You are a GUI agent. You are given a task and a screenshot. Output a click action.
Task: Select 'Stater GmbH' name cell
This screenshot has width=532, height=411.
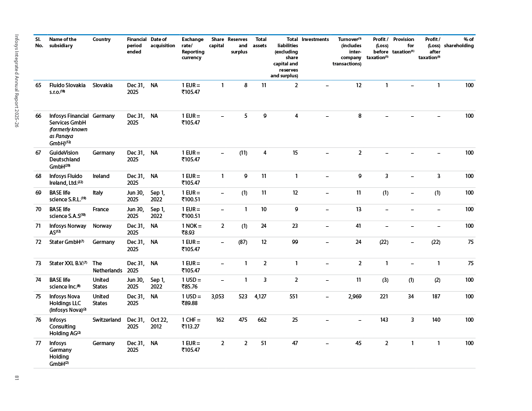click(66, 242)
